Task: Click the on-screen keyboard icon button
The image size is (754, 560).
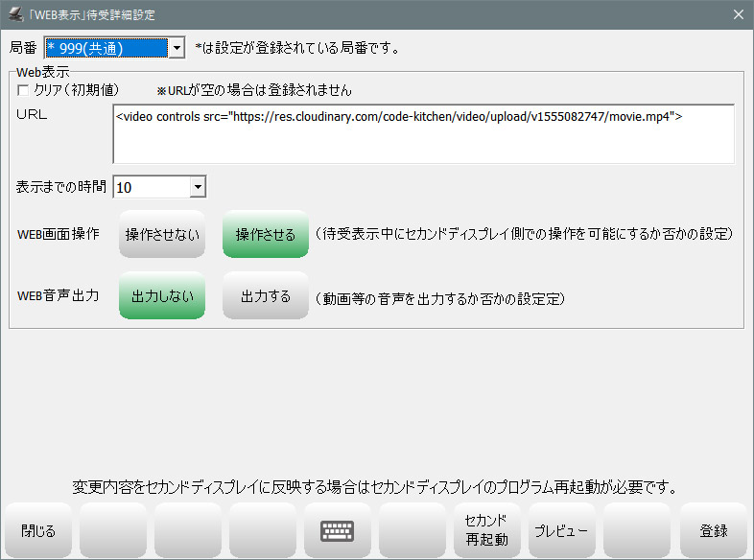Action: coord(337,530)
